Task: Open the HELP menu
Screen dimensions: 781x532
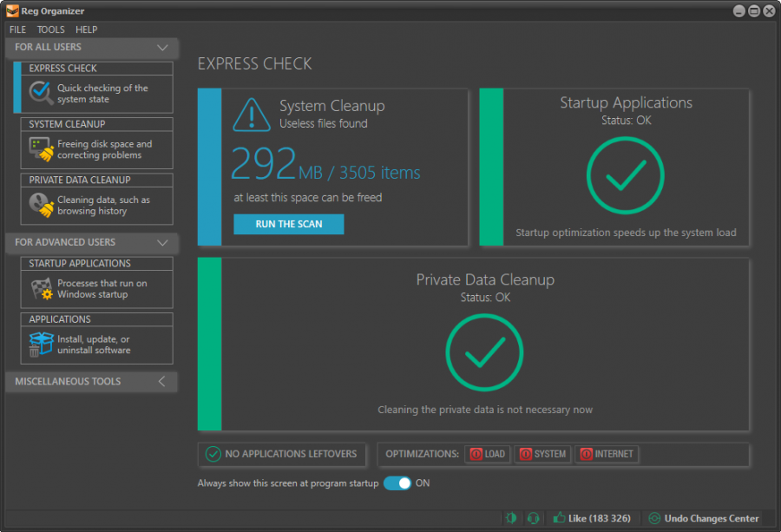Action: click(86, 30)
